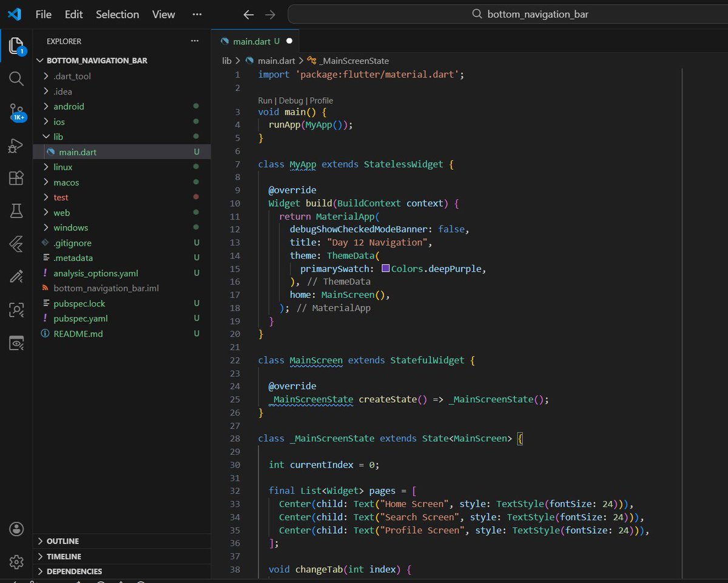The width and height of the screenshot is (728, 583).
Task: Open the Flutter sidebar icon
Action: point(16,244)
